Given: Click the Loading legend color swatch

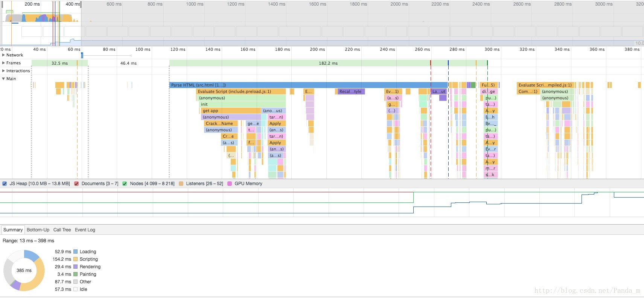Looking at the screenshot, I should (76, 252).
